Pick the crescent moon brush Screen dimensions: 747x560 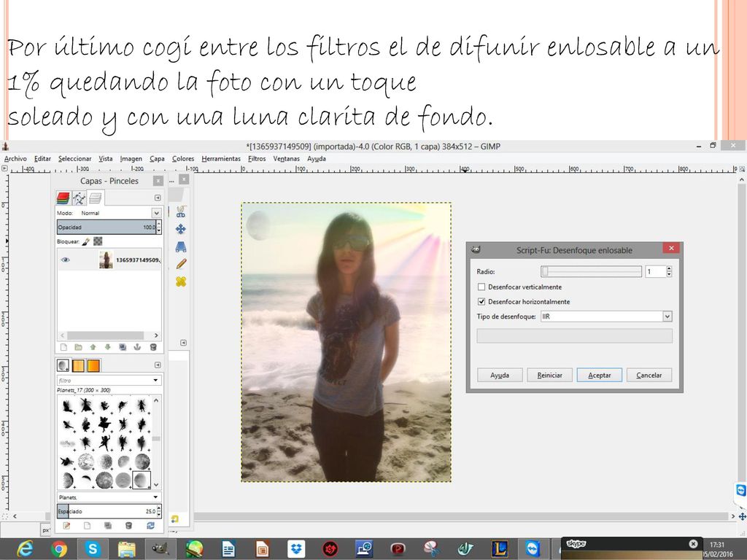click(x=86, y=479)
